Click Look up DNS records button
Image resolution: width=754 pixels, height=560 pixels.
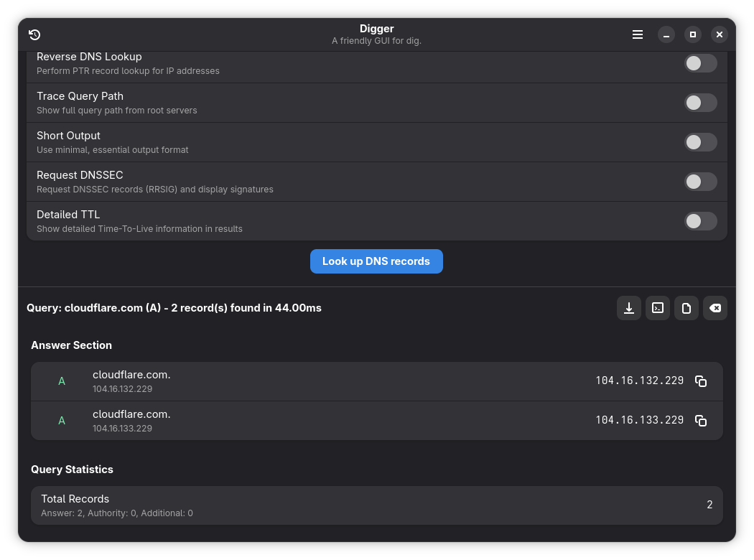pos(376,261)
